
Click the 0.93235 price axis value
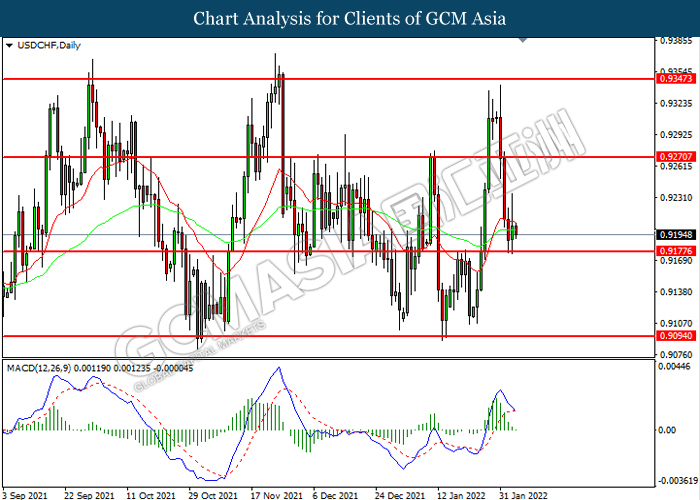pos(676,104)
